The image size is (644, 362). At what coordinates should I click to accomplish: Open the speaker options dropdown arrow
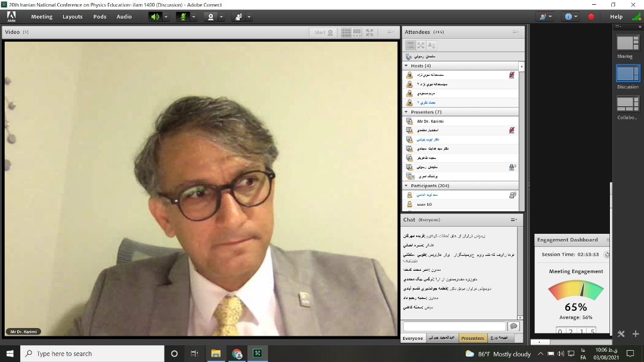[x=166, y=17]
